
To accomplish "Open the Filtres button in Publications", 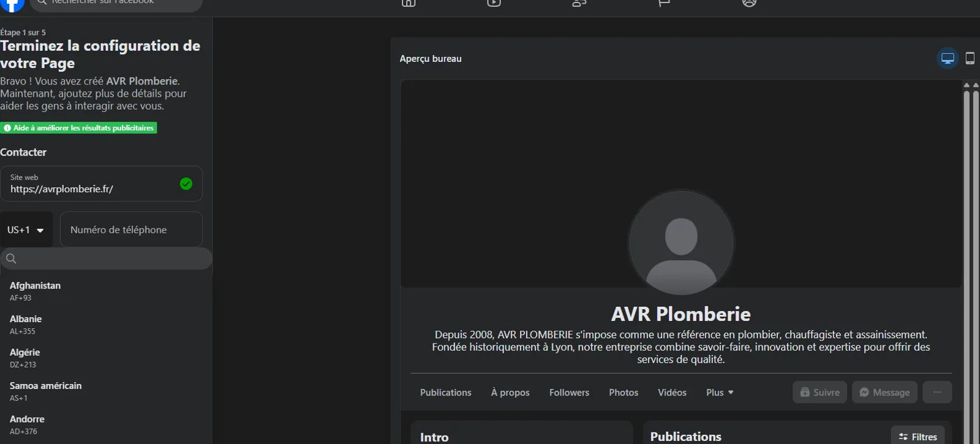I will pyautogui.click(x=918, y=437).
